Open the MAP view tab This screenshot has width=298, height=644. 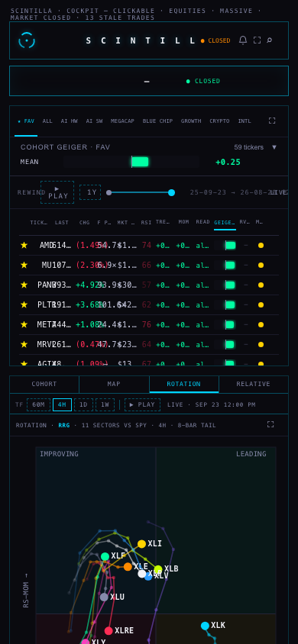point(114,384)
